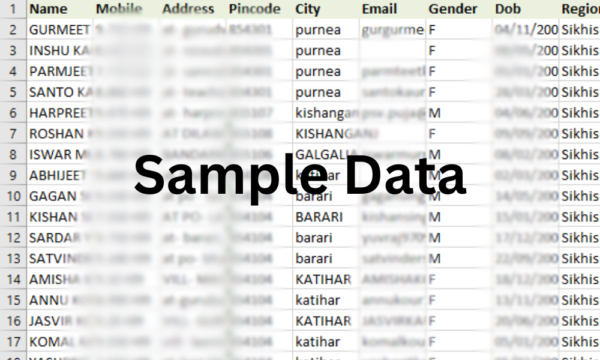Select the Gender column header cell
Viewport: 600px width, 360px height.
point(459,9)
